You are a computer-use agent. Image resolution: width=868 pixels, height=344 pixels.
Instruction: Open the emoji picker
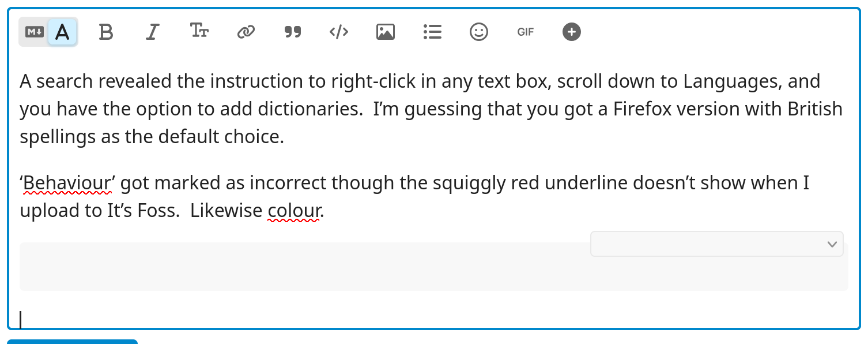point(479,32)
